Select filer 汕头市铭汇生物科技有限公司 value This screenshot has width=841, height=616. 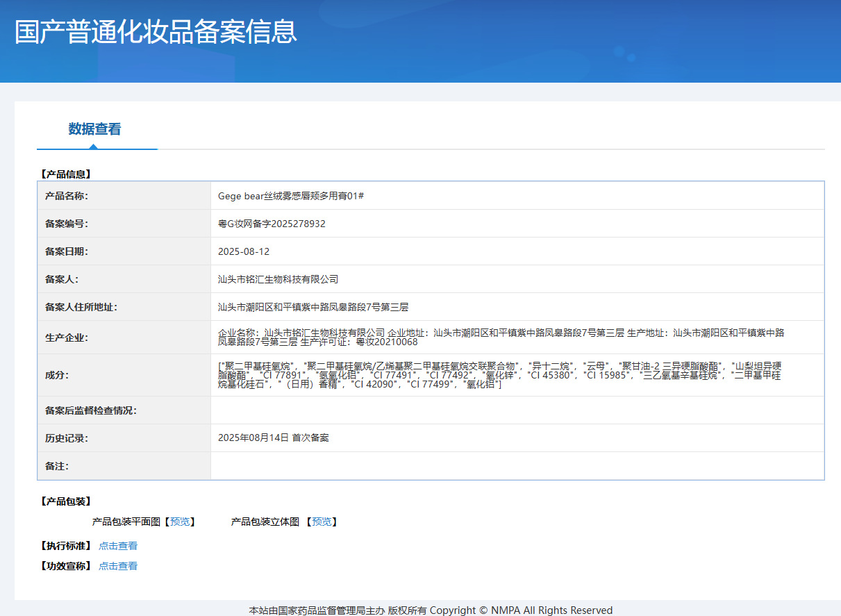278,279
